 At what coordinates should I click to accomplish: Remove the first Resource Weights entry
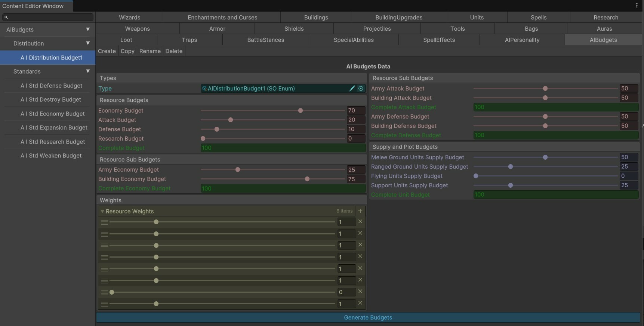pos(360,222)
